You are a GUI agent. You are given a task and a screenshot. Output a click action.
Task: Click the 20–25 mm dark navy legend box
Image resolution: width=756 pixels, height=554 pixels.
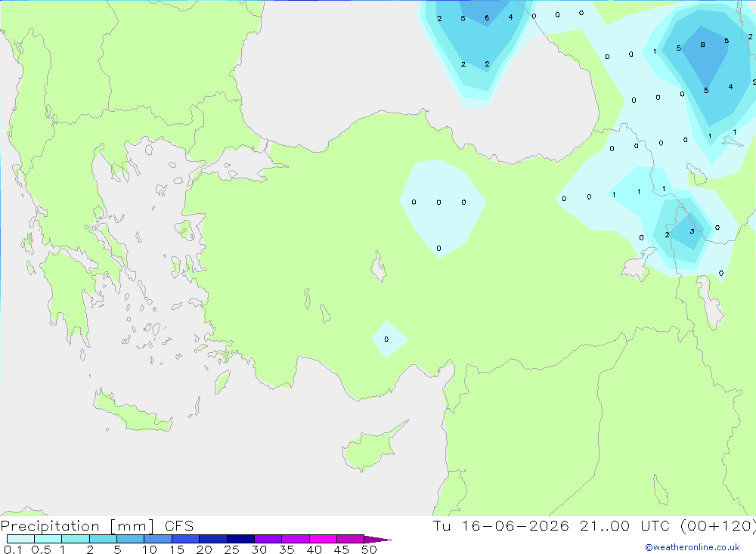[x=213, y=539]
